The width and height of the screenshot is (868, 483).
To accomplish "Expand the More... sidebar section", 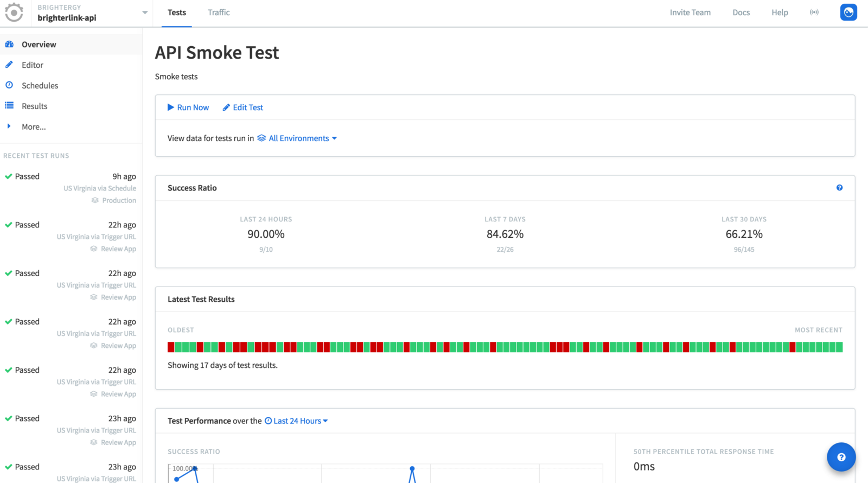I will (33, 127).
